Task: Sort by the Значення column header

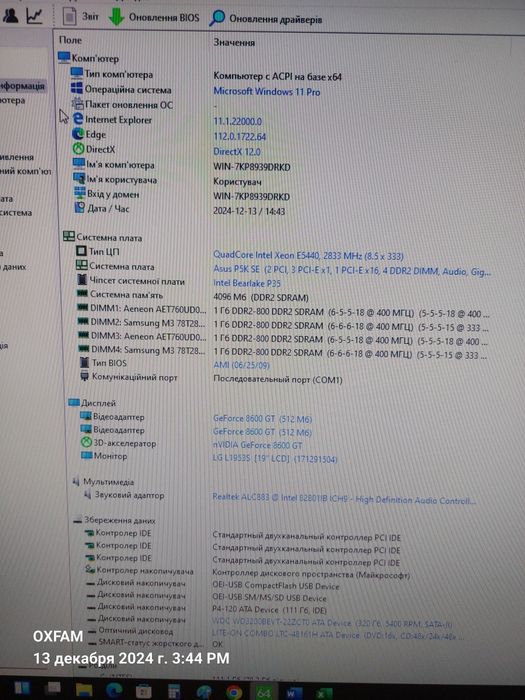Action: [x=234, y=42]
